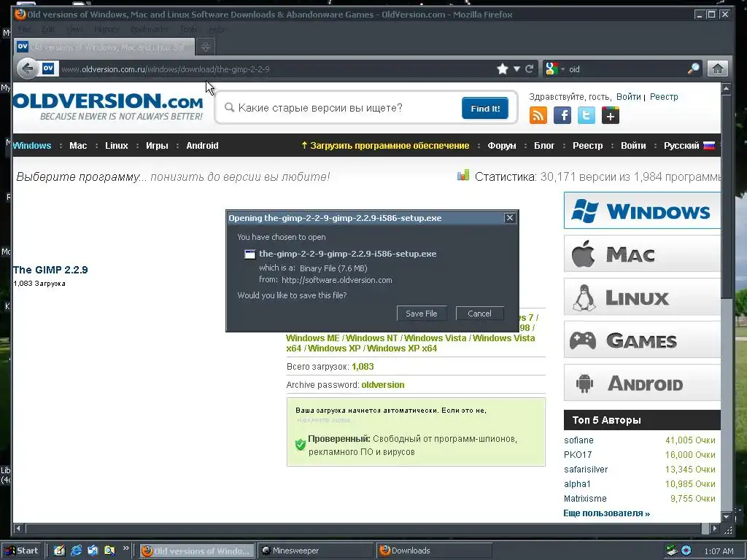Click the OldVersion.com logo
Viewport: 747px width, 560px height.
108,106
